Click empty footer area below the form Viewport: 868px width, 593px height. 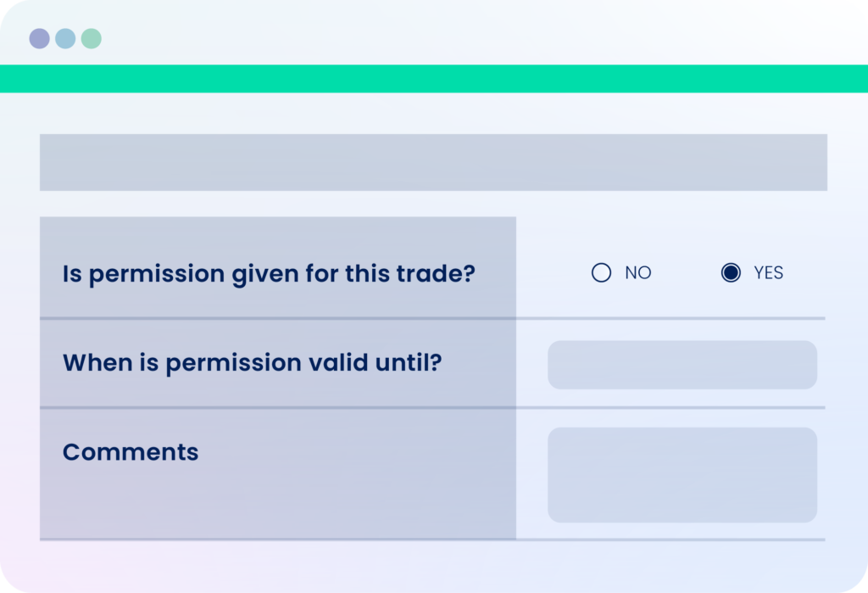coord(434,567)
